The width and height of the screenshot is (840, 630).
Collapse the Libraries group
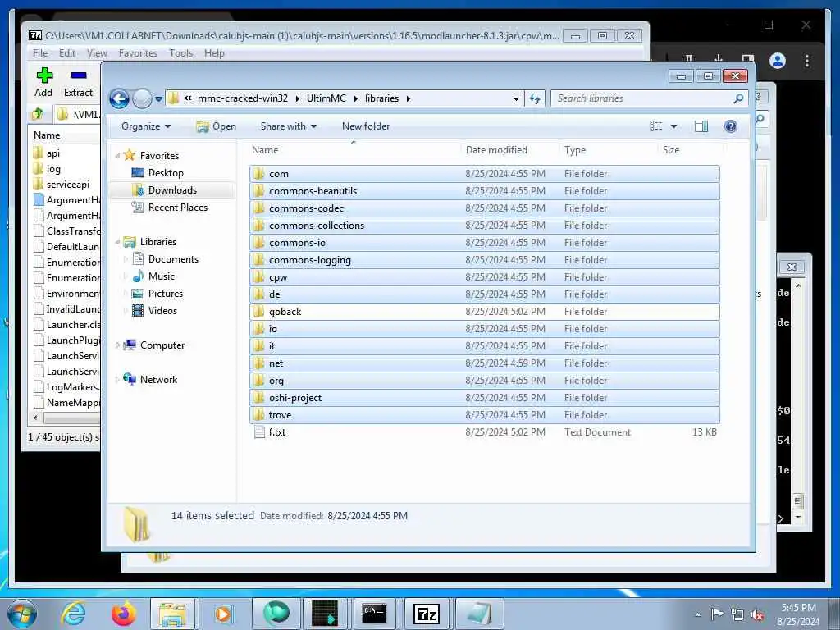click(x=117, y=242)
